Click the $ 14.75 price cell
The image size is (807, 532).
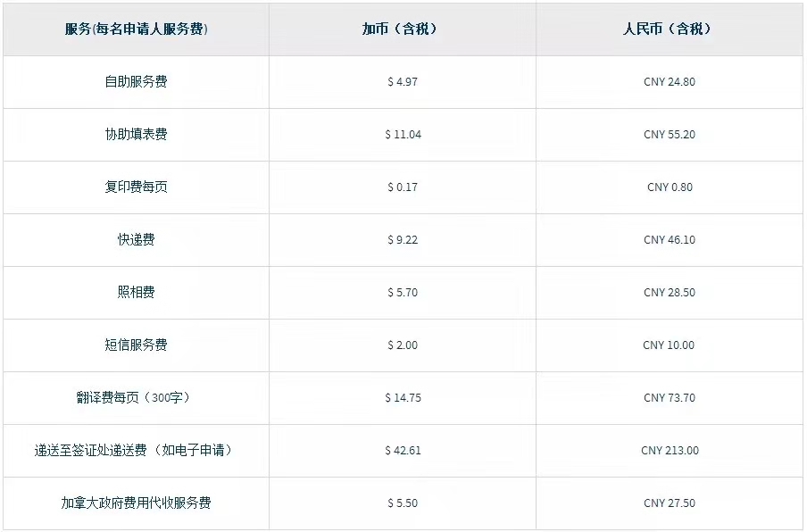[403, 397]
